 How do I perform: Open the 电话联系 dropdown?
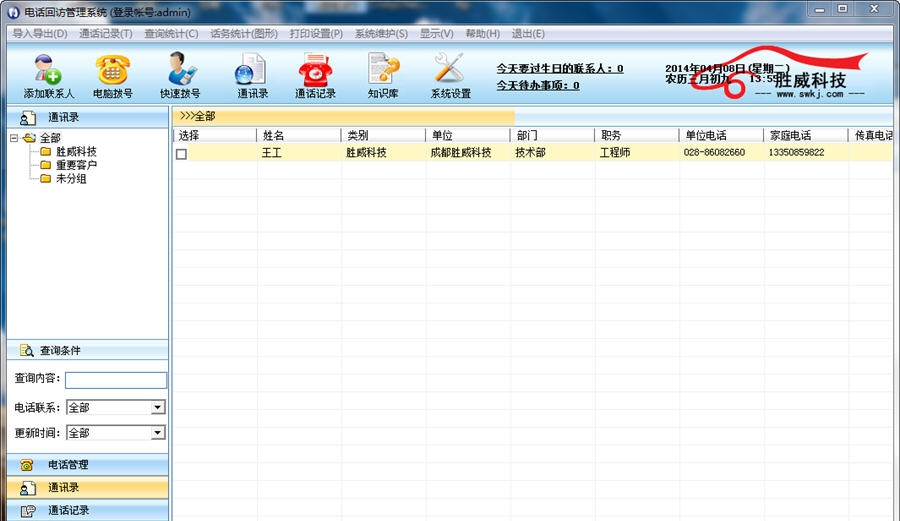click(158, 407)
